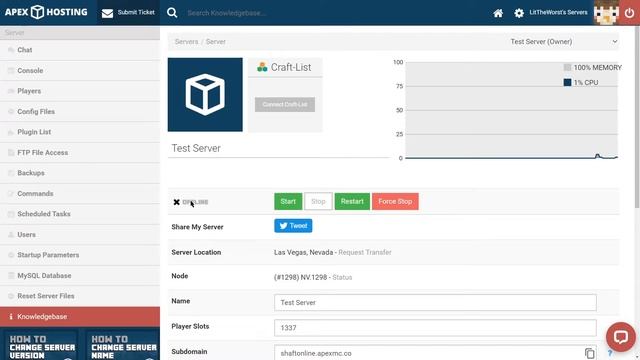Click the Console sidebar icon
The height and width of the screenshot is (360, 640).
11,71
